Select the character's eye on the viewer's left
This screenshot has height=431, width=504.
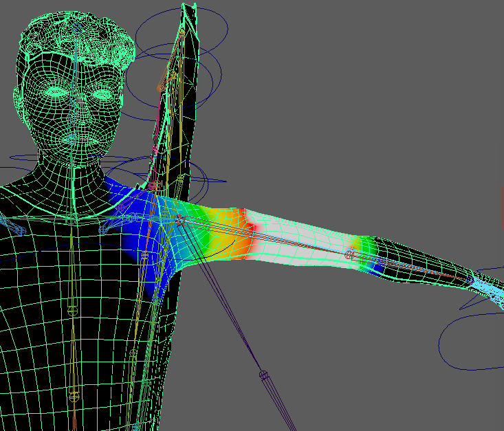[x=55, y=91]
